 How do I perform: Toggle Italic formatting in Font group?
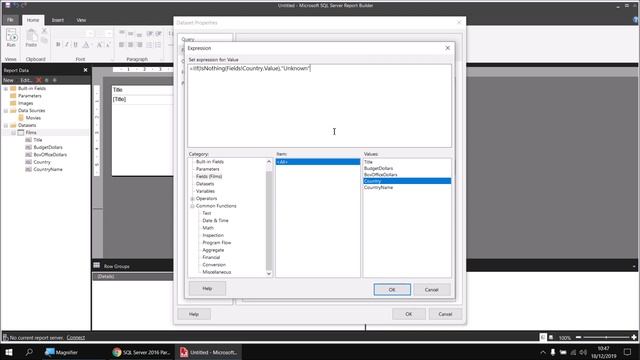(x=67, y=44)
